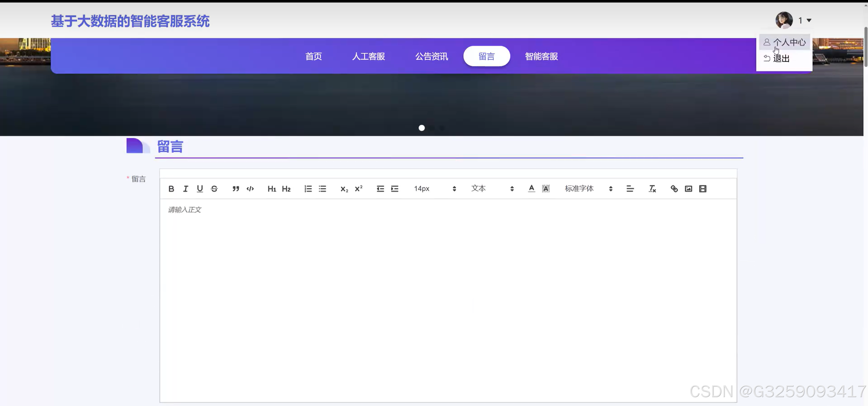Viewport: 868px width, 406px height.
Task: Open the text alignment picker
Action: (x=630, y=189)
